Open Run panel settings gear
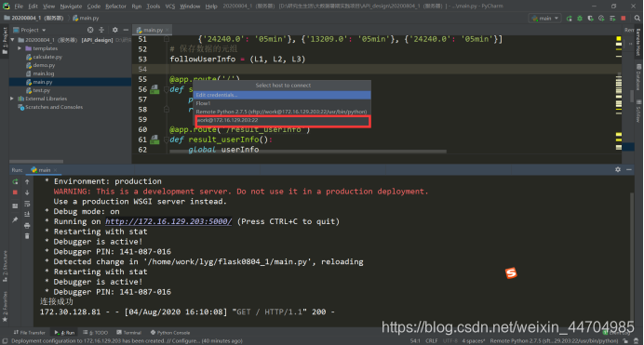Screen dimensions: 644x345 pos(618,169)
